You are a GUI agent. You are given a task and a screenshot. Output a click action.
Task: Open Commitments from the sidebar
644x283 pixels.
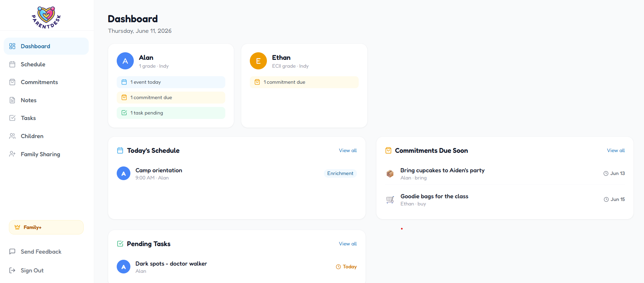(x=46, y=82)
